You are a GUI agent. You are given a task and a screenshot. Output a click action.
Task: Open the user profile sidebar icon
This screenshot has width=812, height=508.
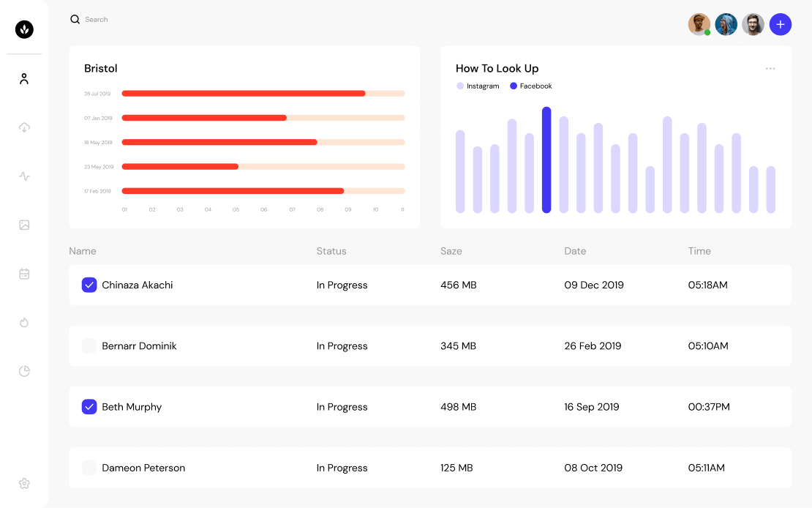(24, 79)
